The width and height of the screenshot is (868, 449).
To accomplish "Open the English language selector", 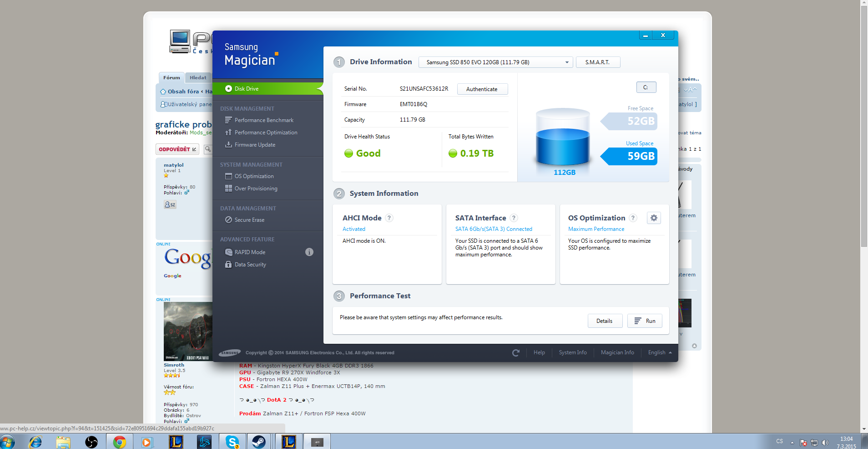I will (x=660, y=352).
